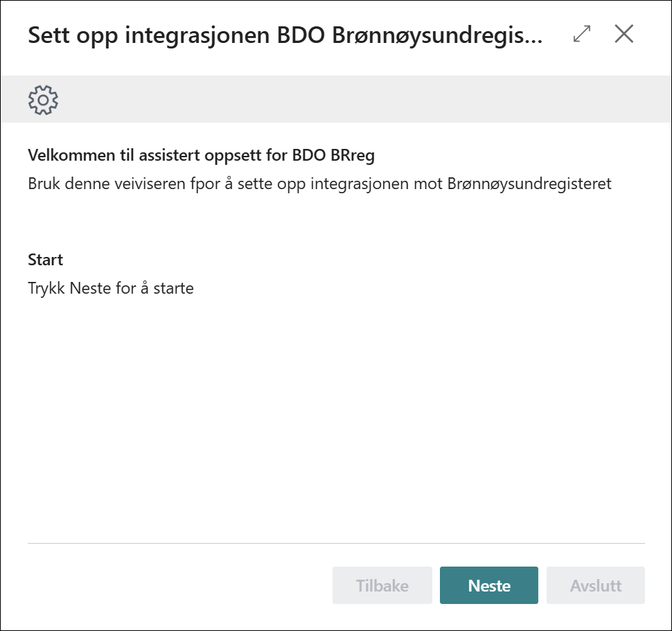Click the bold 'Start' heading
This screenshot has height=631, width=672.
click(45, 260)
